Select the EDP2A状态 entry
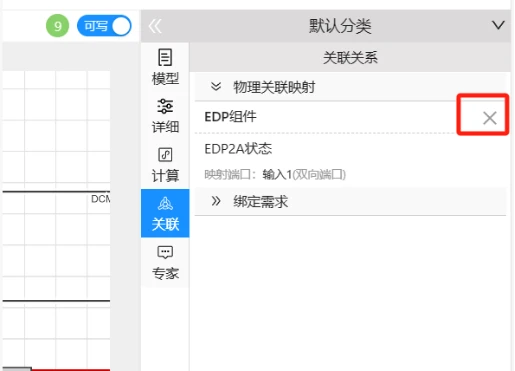This screenshot has width=515, height=371. tap(238, 149)
